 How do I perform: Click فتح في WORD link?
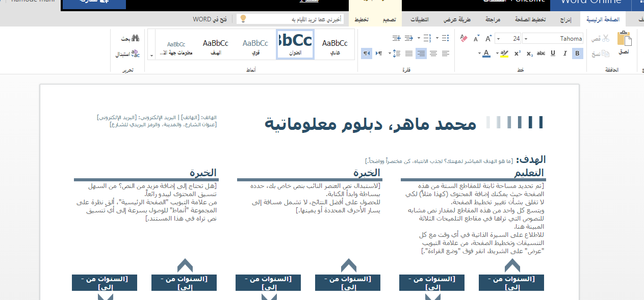pos(209,19)
